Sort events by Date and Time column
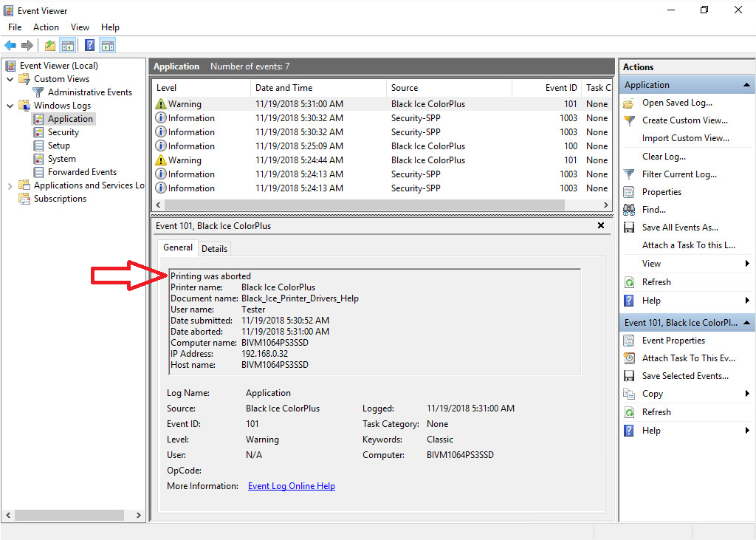 (317, 88)
